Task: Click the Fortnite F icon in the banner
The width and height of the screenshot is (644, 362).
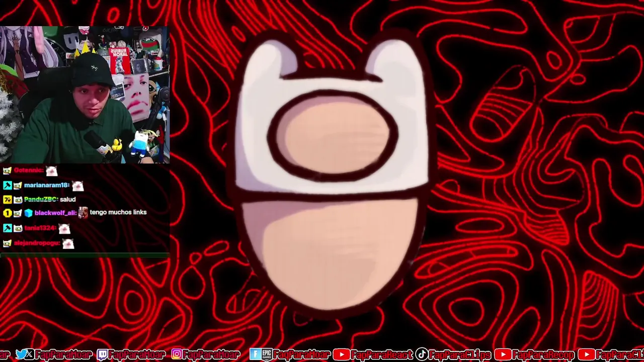Action: tap(255, 354)
